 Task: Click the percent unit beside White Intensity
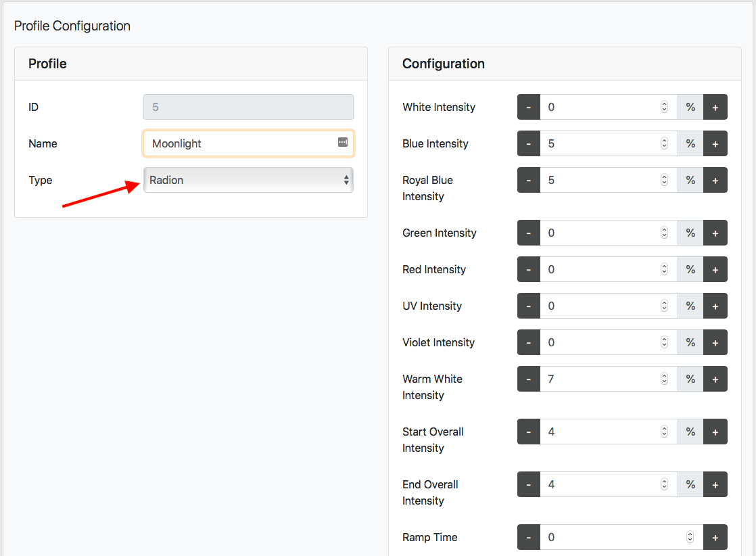coord(690,107)
